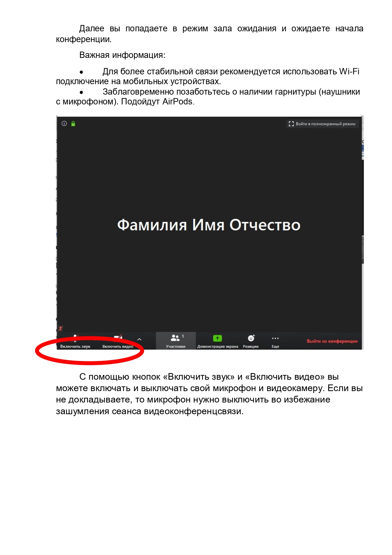Toggle camera with Включить видео
Viewport: 392px width, 555px height.
pos(118,342)
